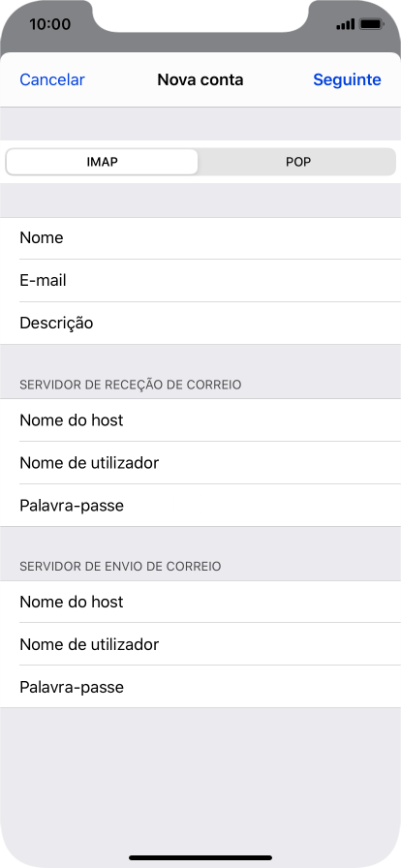
Task: Tap the home indicator bar
Action: pyautogui.click(x=200, y=857)
